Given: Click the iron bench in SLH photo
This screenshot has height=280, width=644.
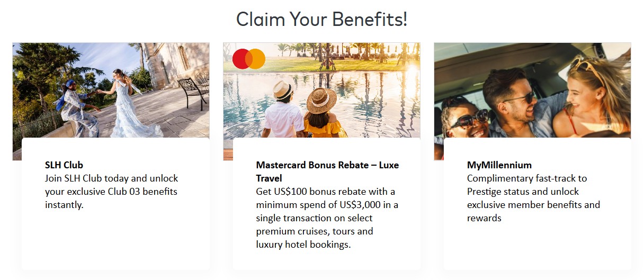Looking at the screenshot, I should [x=193, y=89].
